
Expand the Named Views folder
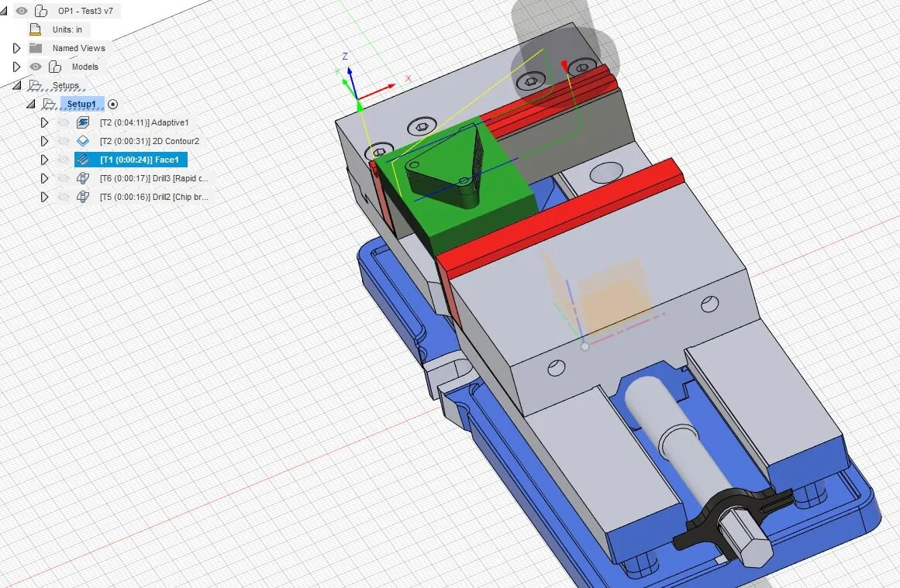point(16,48)
